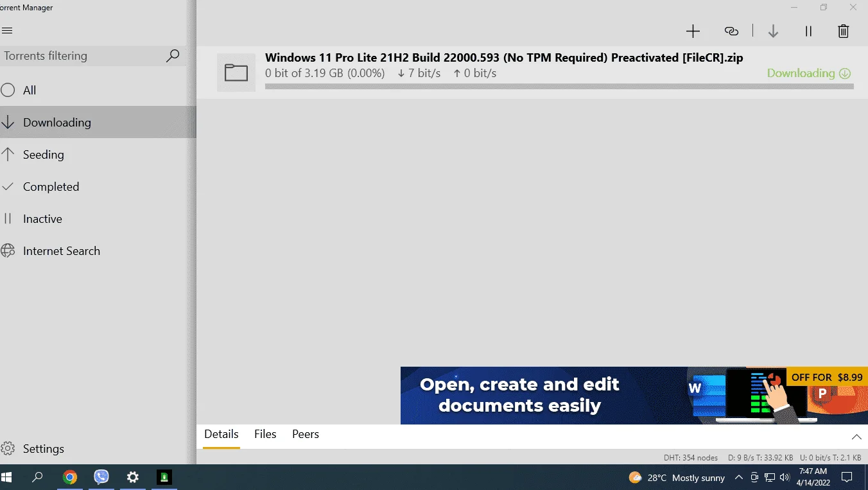Click the "U: 0 bit/s T: 2.1 KB" status
Image resolution: width=868 pixels, height=490 pixels.
tap(830, 458)
